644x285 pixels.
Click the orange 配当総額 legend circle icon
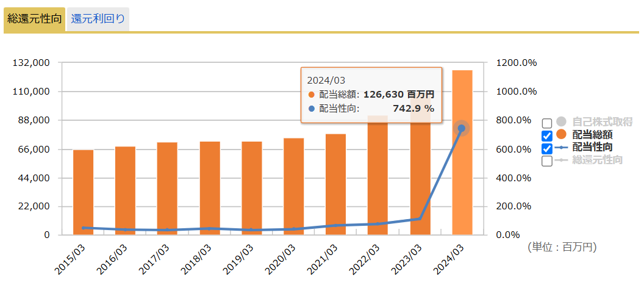tap(562, 135)
